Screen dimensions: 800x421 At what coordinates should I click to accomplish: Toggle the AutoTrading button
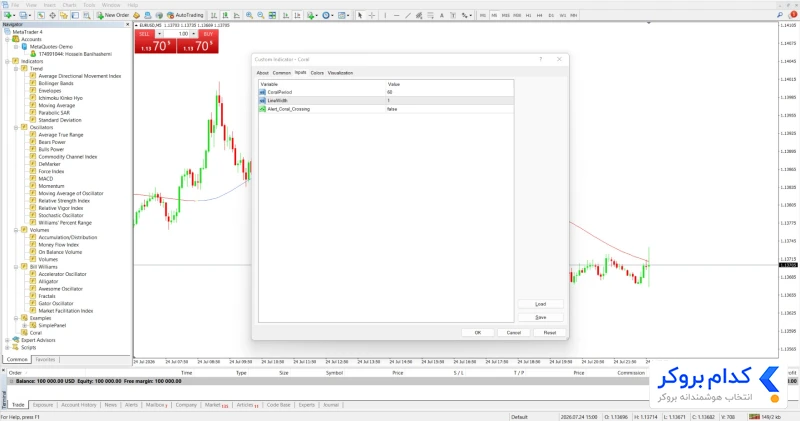185,15
